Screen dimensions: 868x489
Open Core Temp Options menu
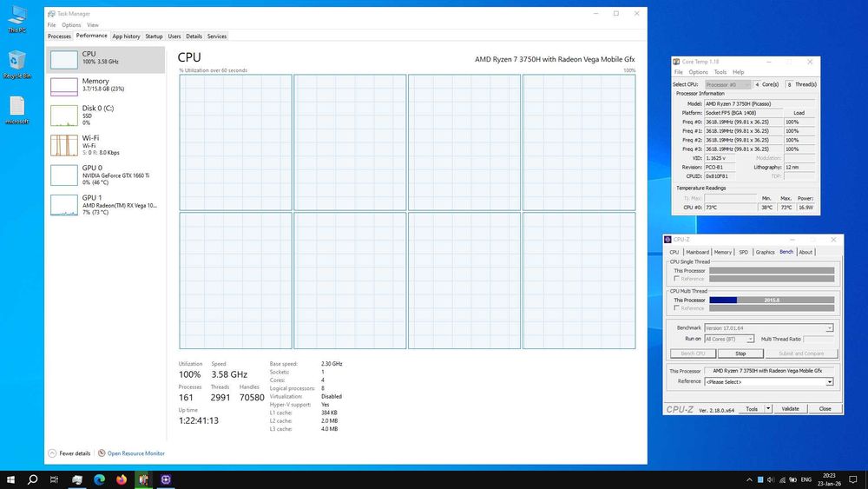[x=698, y=72]
